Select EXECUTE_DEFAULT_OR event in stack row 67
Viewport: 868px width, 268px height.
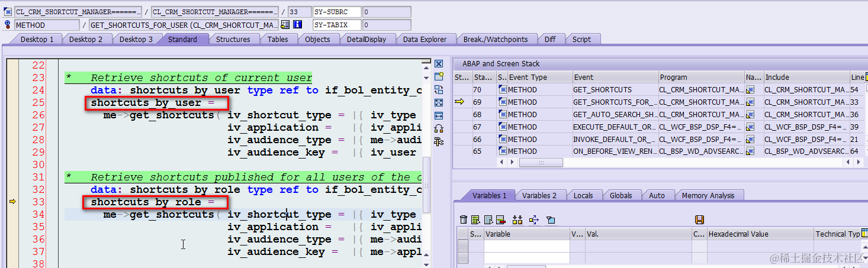click(615, 127)
